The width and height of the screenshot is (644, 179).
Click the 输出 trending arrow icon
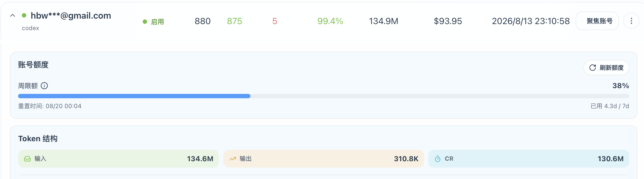[x=233, y=159]
